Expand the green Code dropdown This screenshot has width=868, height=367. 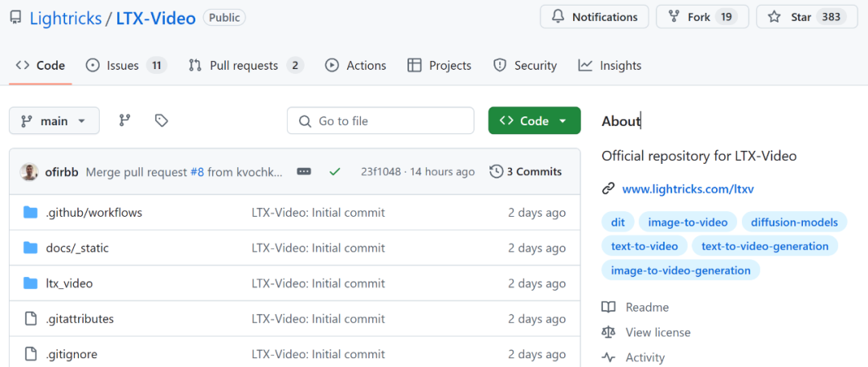534,120
